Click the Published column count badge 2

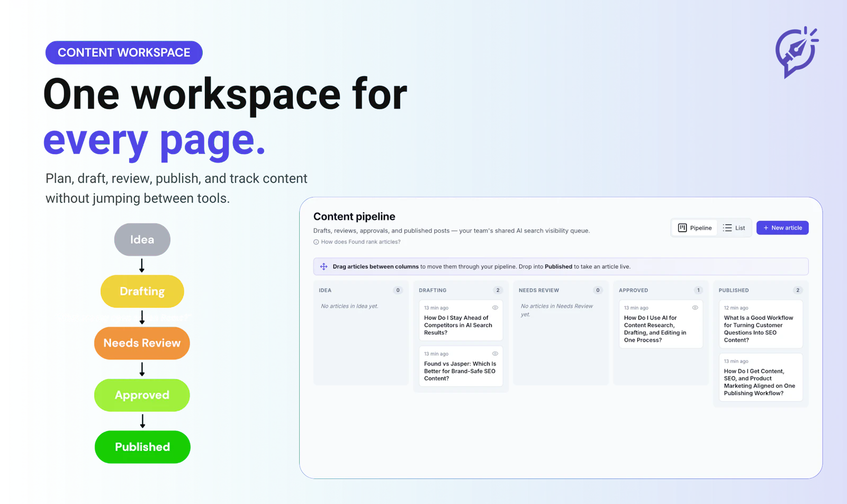pos(798,290)
